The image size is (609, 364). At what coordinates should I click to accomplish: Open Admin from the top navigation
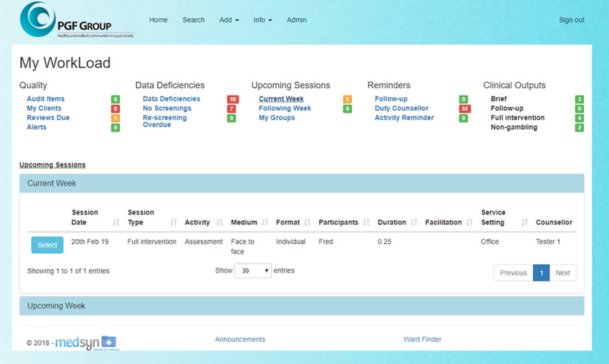pos(297,20)
